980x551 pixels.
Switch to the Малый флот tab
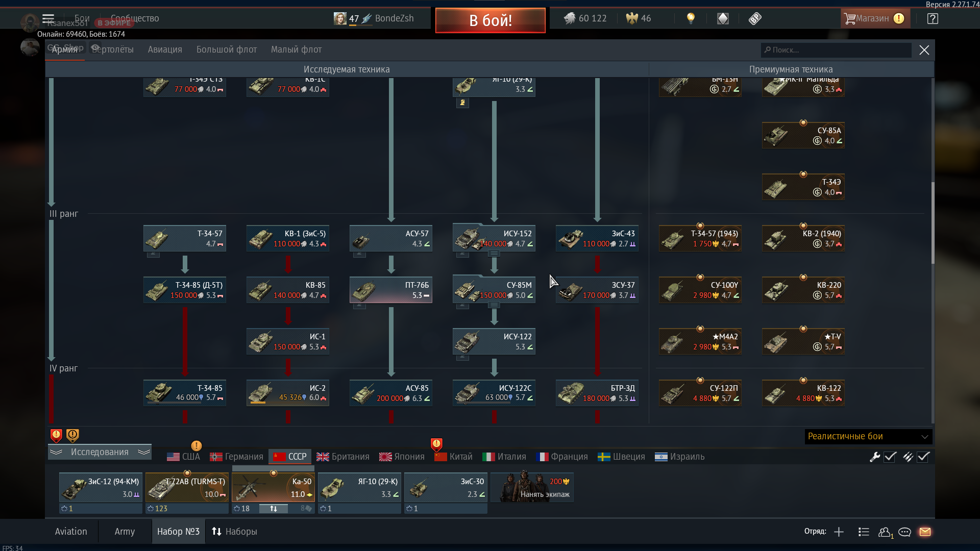[296, 49]
